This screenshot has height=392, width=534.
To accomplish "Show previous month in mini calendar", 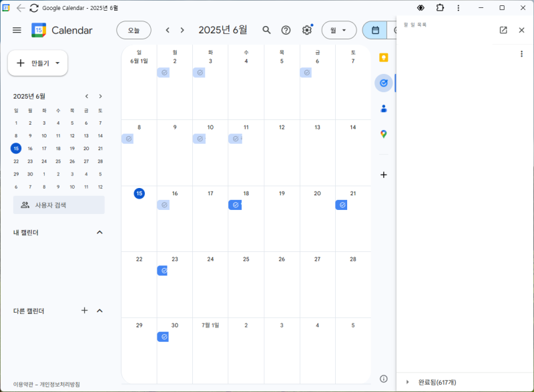I will point(87,96).
